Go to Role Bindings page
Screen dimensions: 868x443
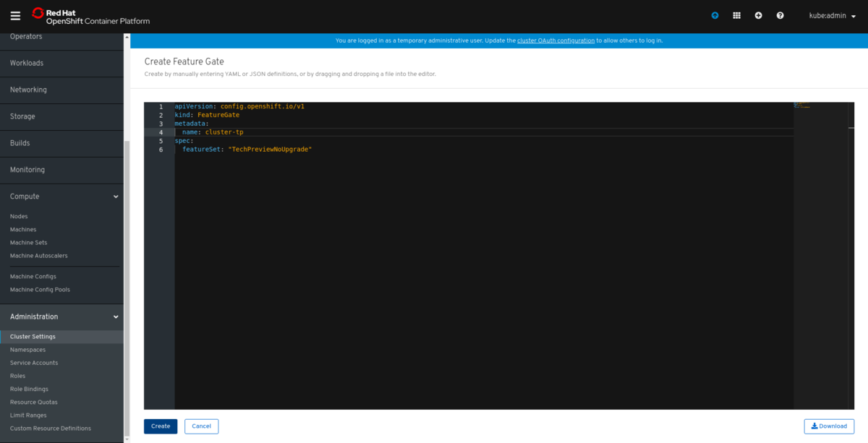click(29, 389)
